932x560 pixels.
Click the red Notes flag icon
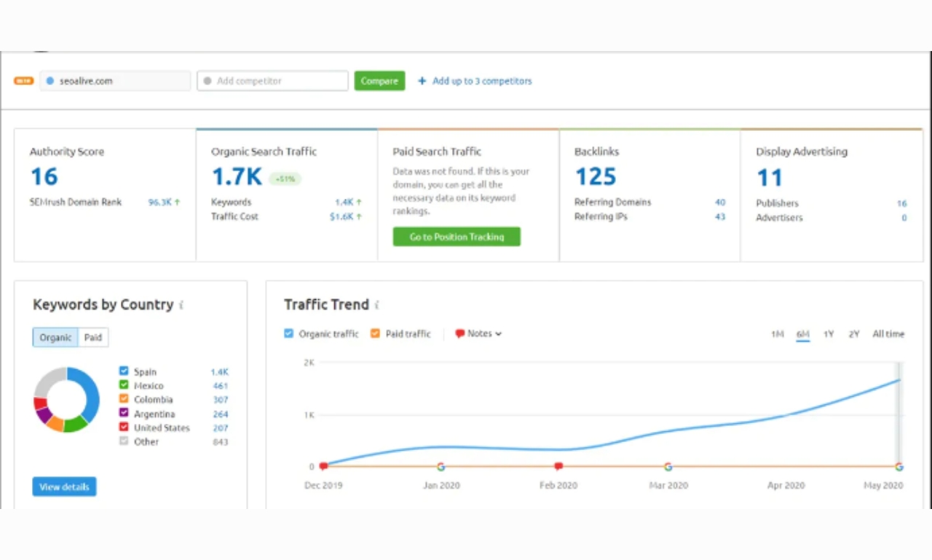[x=459, y=333]
